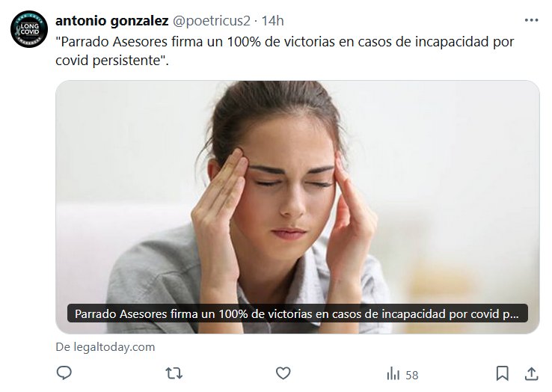Screen dimensions: 552x392
Task: Bookmark this tweet
Action: click(503, 373)
